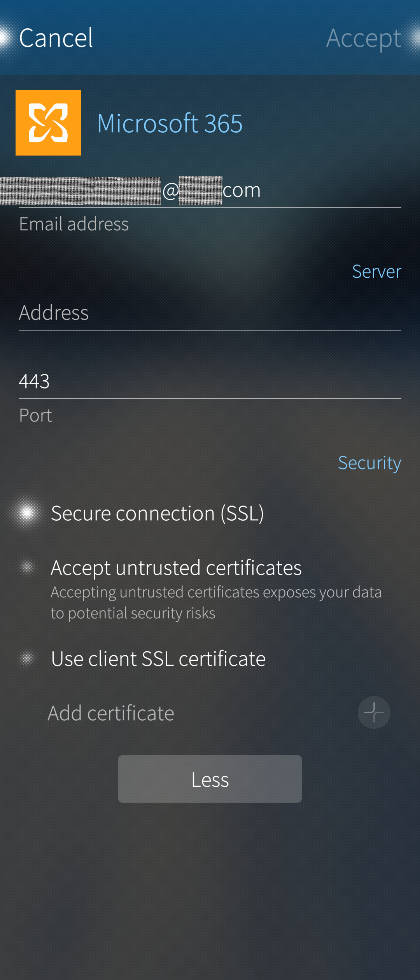Tap the untrusted certificates warning description
The width and height of the screenshot is (420, 980).
[x=216, y=602]
